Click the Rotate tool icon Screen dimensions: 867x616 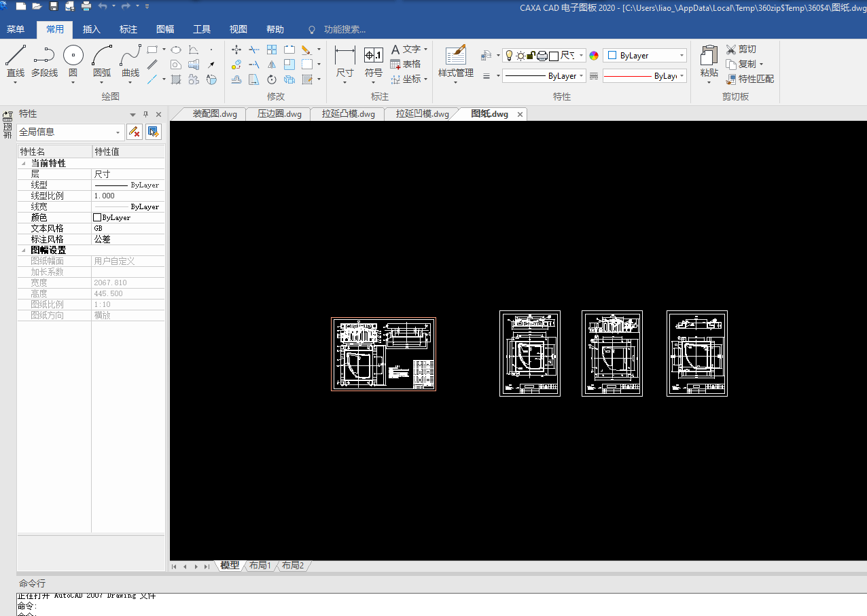(272, 79)
